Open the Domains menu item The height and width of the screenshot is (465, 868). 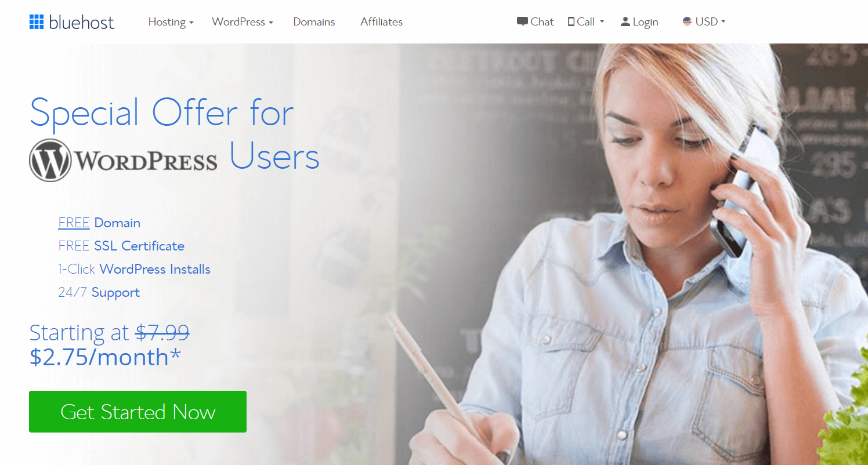[314, 22]
